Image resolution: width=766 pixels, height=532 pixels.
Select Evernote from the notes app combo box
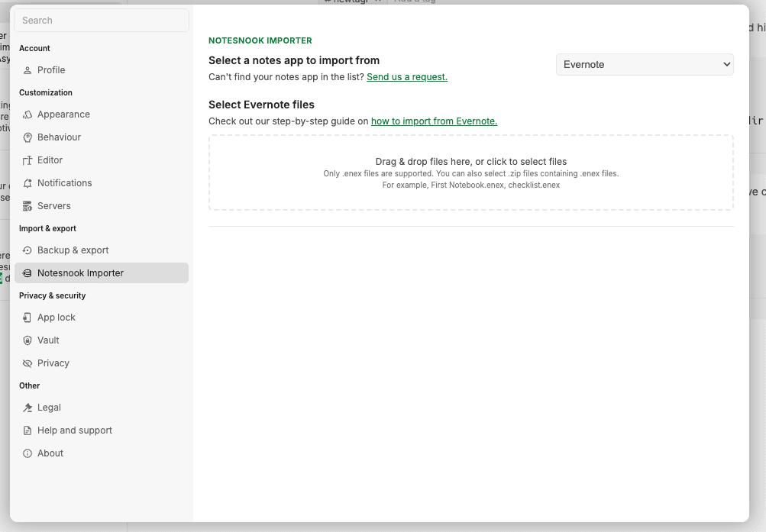[644, 64]
